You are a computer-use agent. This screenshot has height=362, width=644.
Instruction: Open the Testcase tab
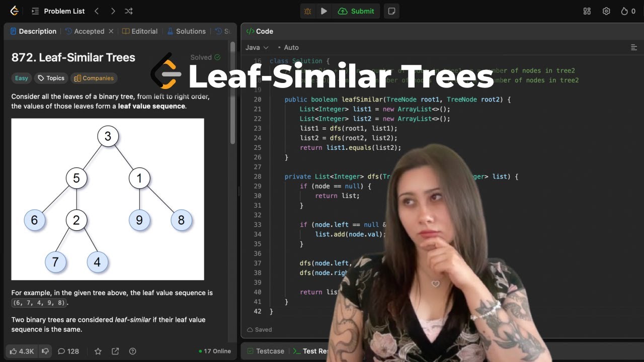[265, 351]
